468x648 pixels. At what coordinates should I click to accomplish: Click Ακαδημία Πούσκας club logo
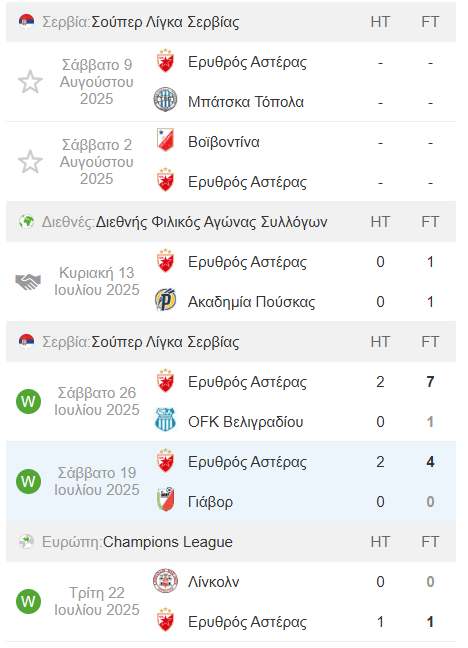(x=165, y=300)
